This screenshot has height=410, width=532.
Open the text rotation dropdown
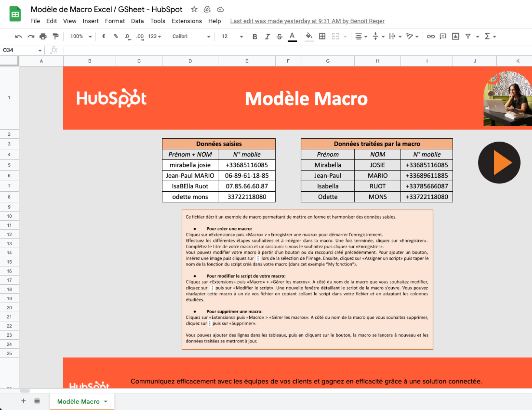coord(412,36)
